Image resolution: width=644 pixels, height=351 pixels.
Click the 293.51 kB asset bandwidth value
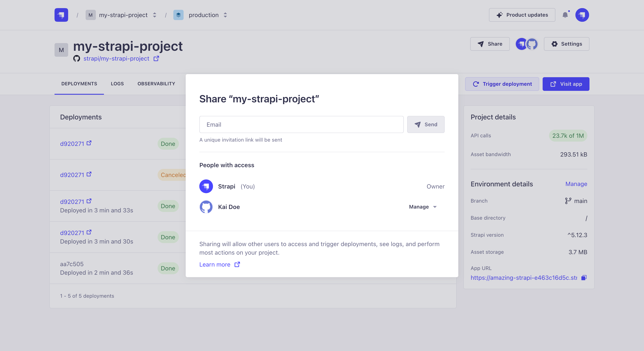pyautogui.click(x=574, y=154)
